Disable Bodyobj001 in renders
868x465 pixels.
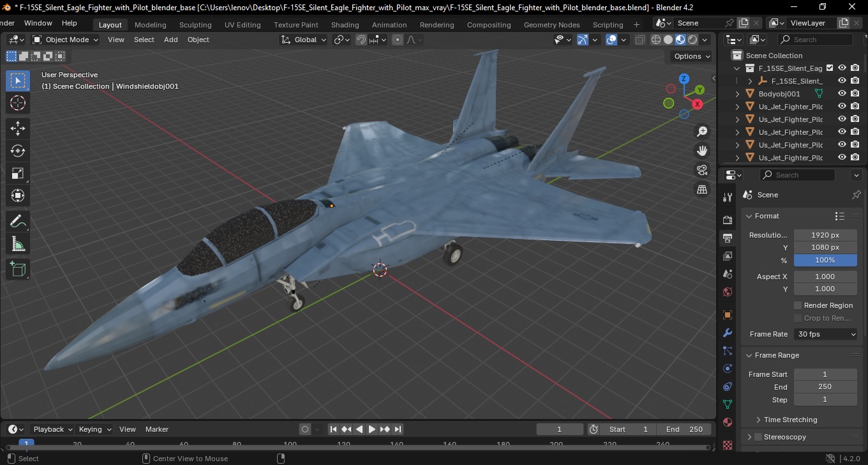855,93
